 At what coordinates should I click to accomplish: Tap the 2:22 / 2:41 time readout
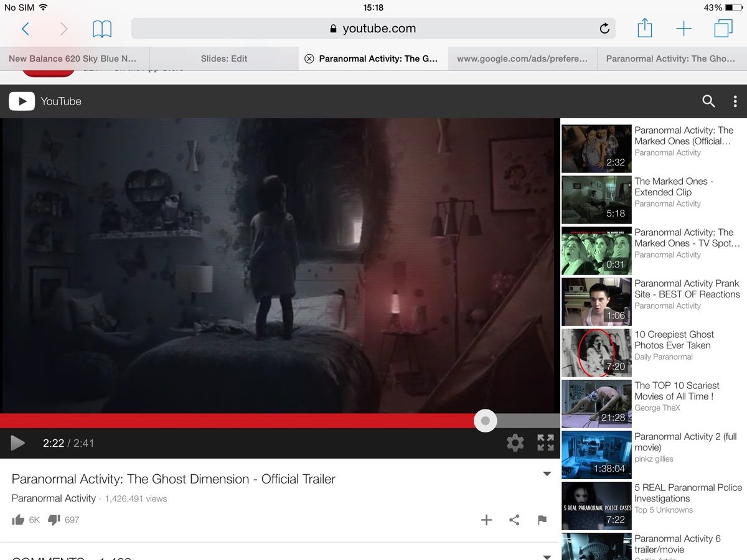tap(68, 443)
